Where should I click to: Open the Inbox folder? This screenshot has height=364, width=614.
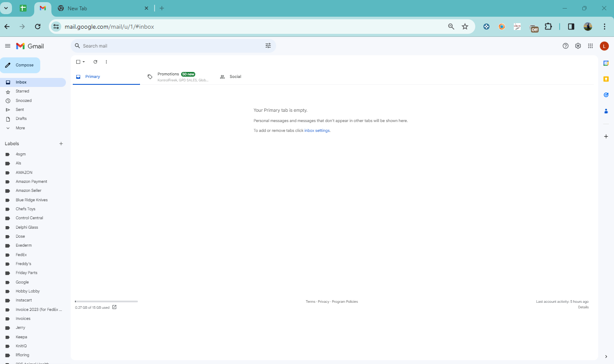click(x=33, y=82)
